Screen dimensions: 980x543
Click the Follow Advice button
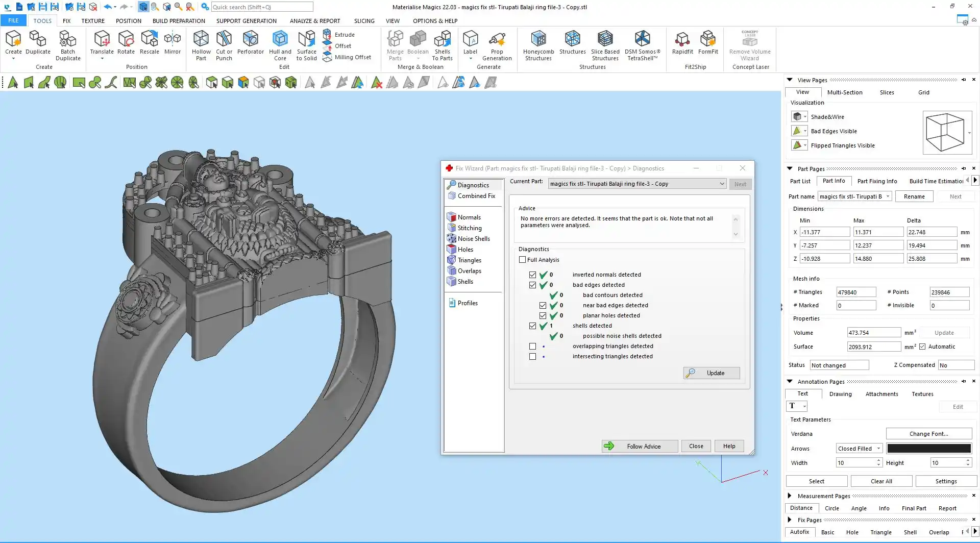pos(640,447)
